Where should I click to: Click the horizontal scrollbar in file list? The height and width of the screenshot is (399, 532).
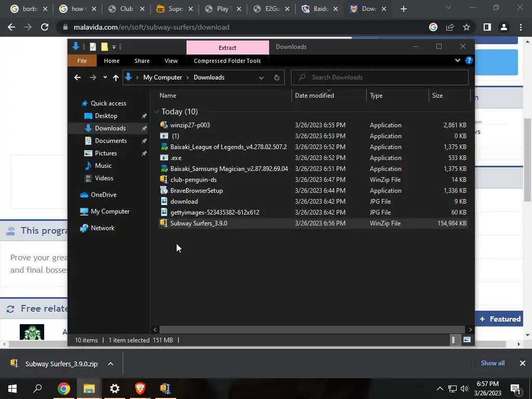(312, 329)
